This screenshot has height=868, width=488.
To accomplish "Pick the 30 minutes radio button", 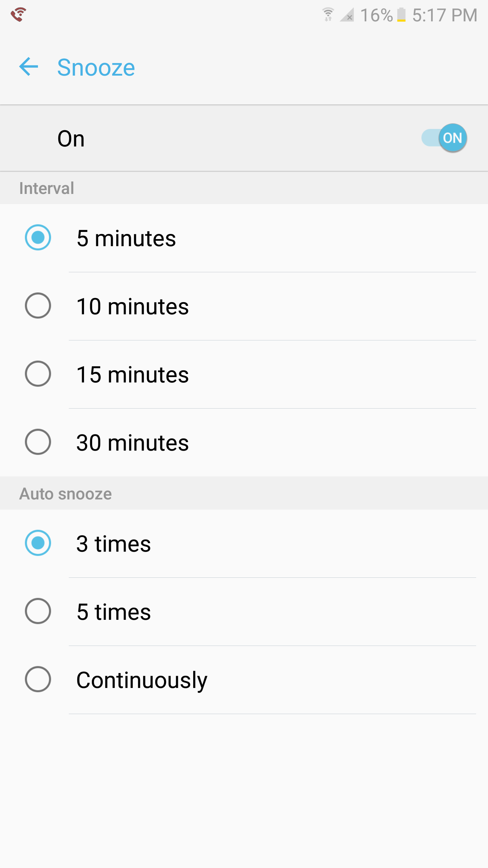I will [x=38, y=442].
